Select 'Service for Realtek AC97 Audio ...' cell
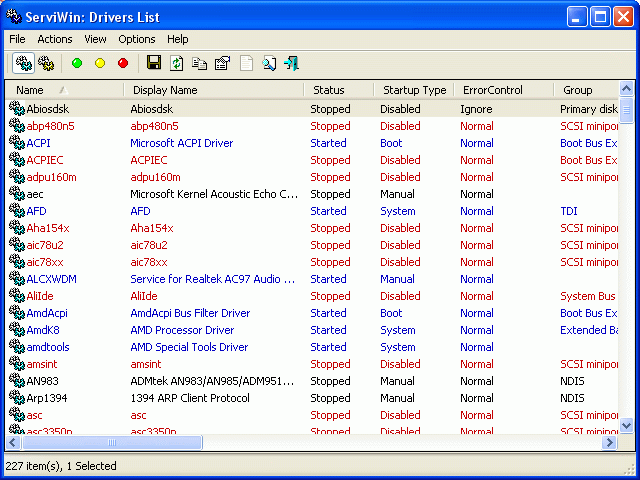Image resolution: width=640 pixels, height=480 pixels. tap(212, 279)
